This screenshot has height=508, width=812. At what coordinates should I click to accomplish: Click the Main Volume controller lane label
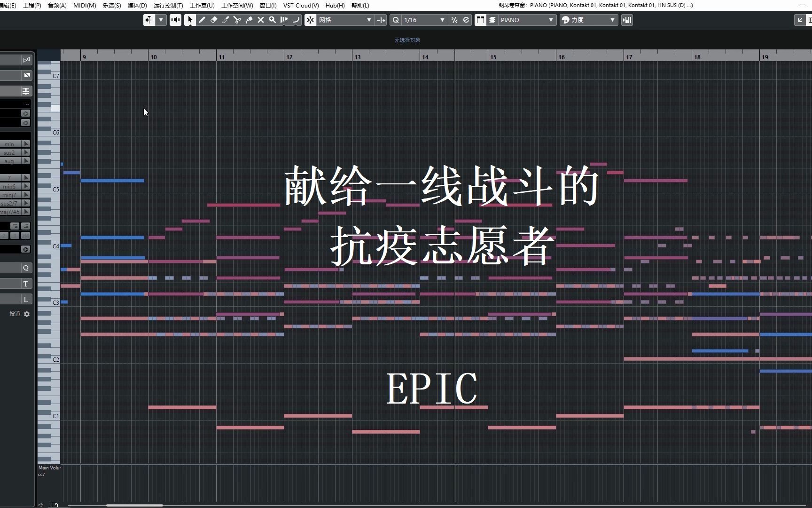point(49,468)
